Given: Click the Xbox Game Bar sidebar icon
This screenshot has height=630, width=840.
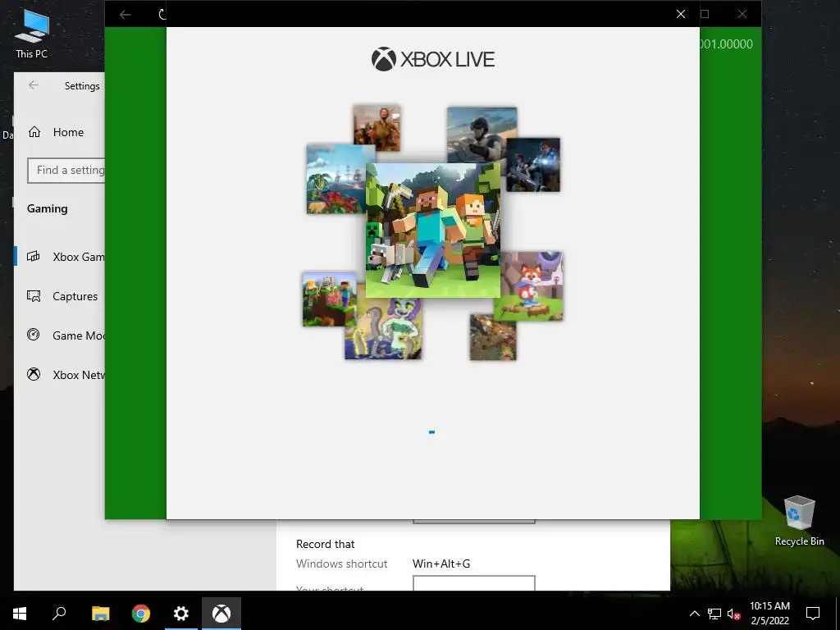Looking at the screenshot, I should 33,256.
